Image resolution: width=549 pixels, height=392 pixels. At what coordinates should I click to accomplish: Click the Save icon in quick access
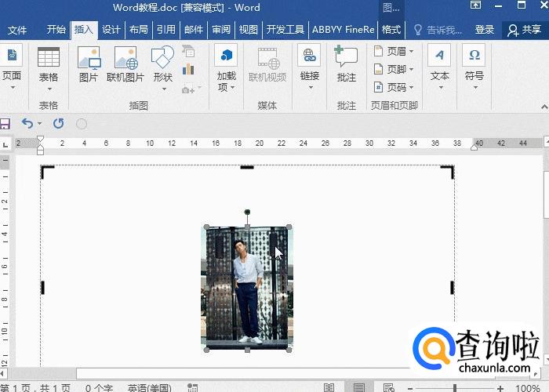[5, 124]
